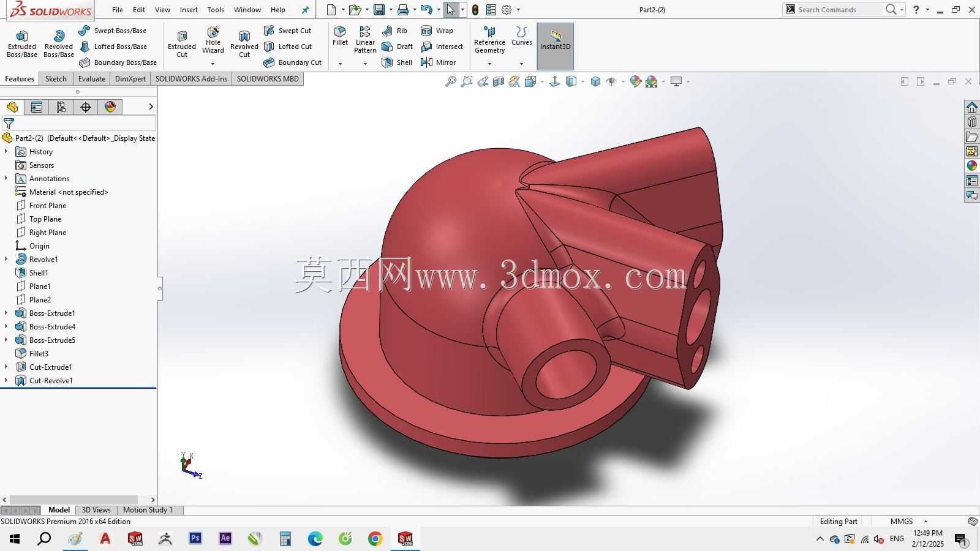Select the Revolved Cut tool
The width and height of the screenshot is (980, 551).
pyautogui.click(x=244, y=44)
